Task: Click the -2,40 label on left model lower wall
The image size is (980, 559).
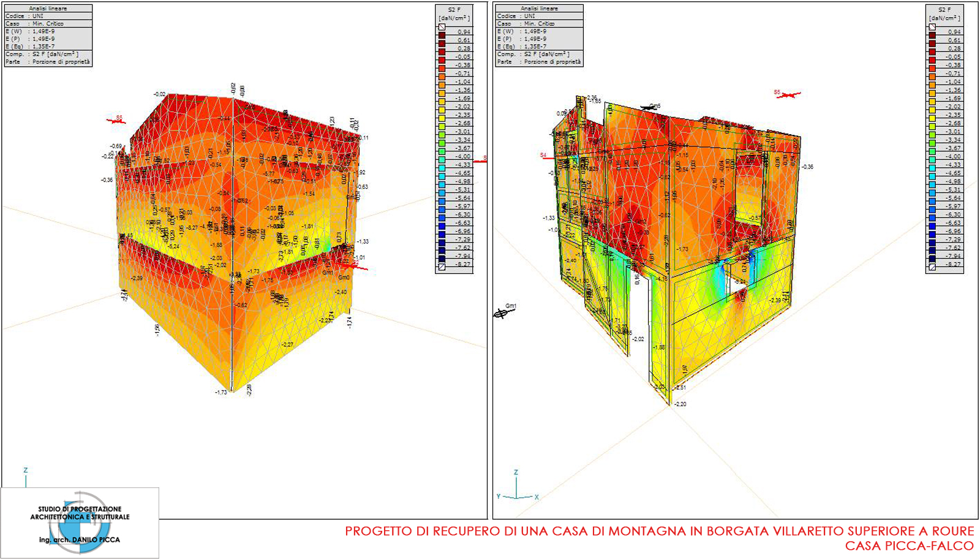Action: pyautogui.click(x=341, y=292)
